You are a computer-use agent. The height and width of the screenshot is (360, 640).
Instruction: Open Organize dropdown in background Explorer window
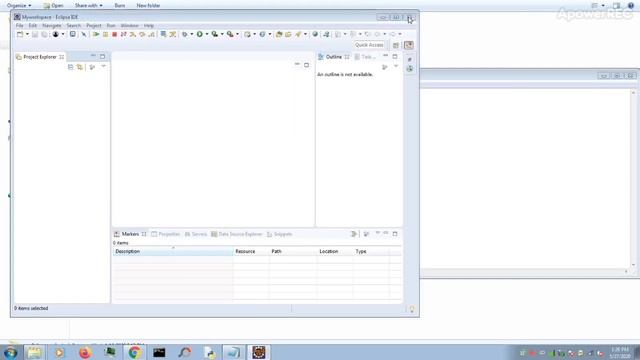pos(19,5)
